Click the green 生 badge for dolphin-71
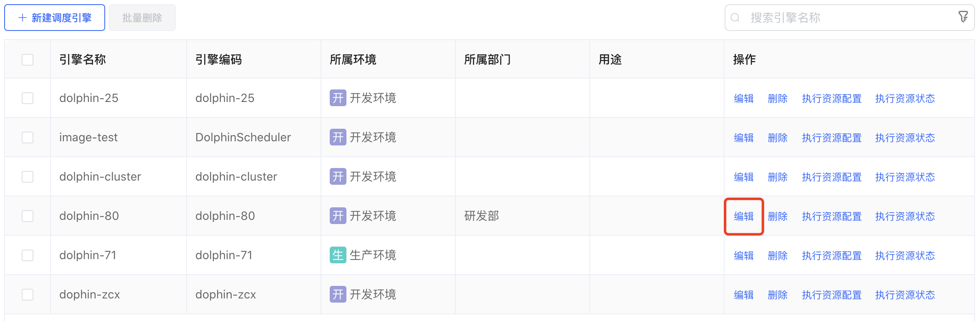980x321 pixels. [x=338, y=255]
